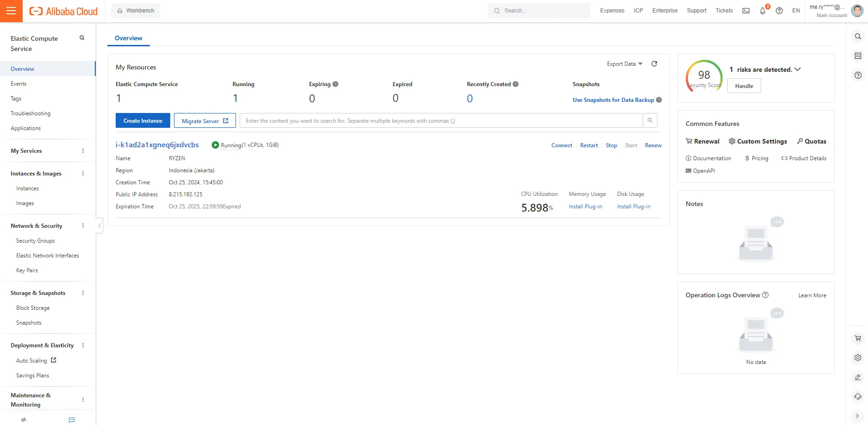
Task: Open the language selector EN
Action: tap(796, 11)
